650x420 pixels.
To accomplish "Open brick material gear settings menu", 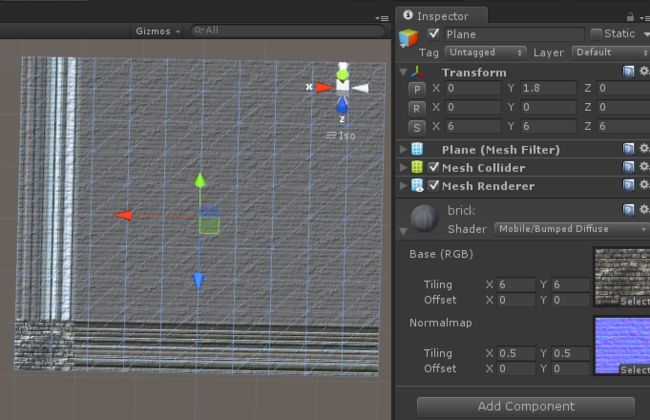I will [644, 209].
